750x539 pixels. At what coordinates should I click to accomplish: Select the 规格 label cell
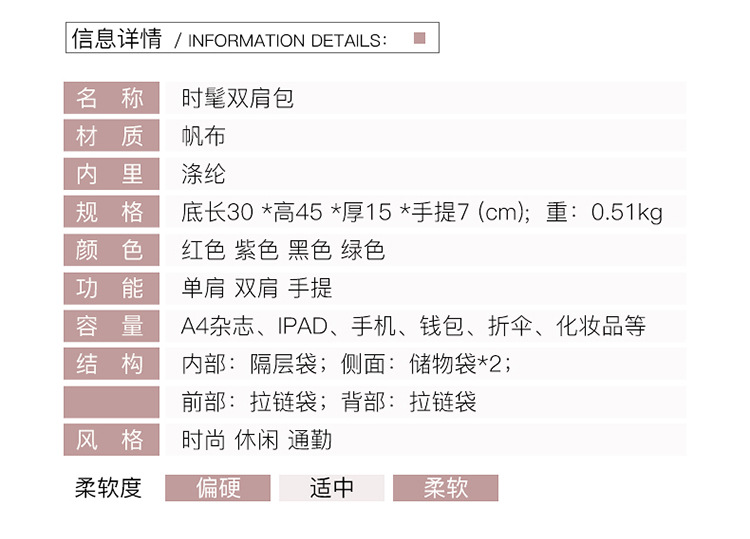click(111, 212)
